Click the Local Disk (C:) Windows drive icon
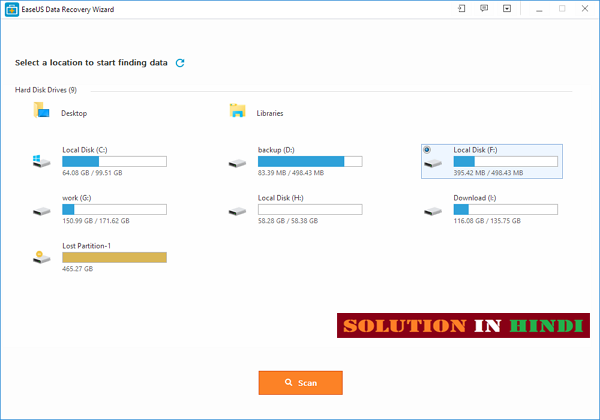This screenshot has width=600, height=420. click(x=41, y=161)
